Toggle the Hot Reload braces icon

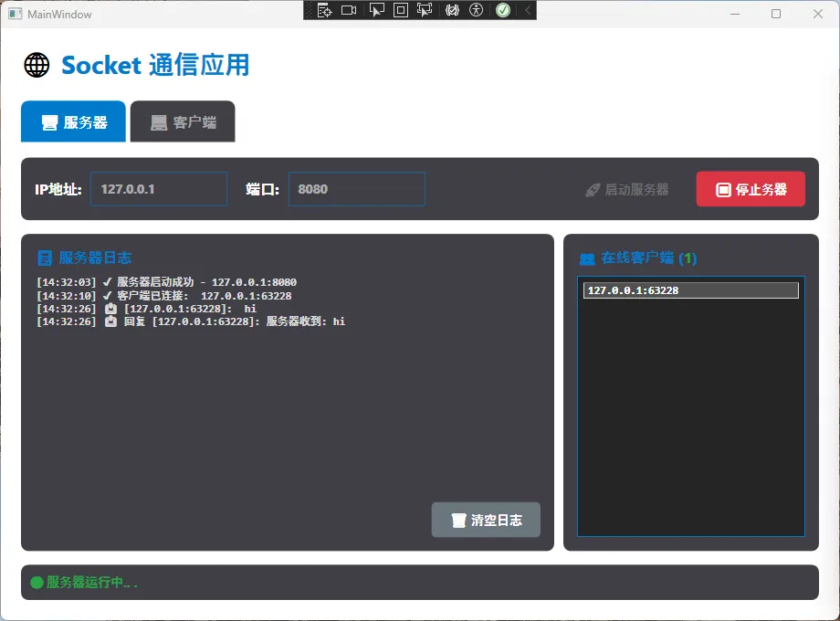pyautogui.click(x=452, y=11)
